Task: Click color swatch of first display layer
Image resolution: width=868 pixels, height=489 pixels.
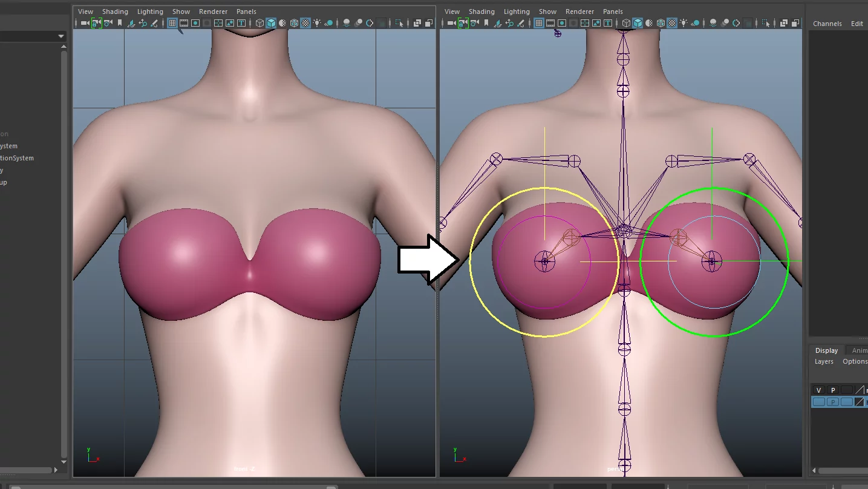Action: click(x=860, y=390)
